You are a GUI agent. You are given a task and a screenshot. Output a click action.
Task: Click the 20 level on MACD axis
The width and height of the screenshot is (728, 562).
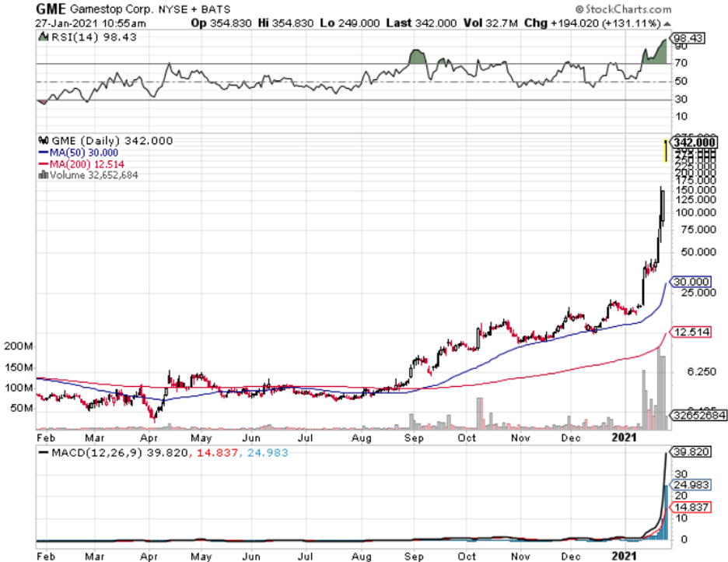pos(681,496)
